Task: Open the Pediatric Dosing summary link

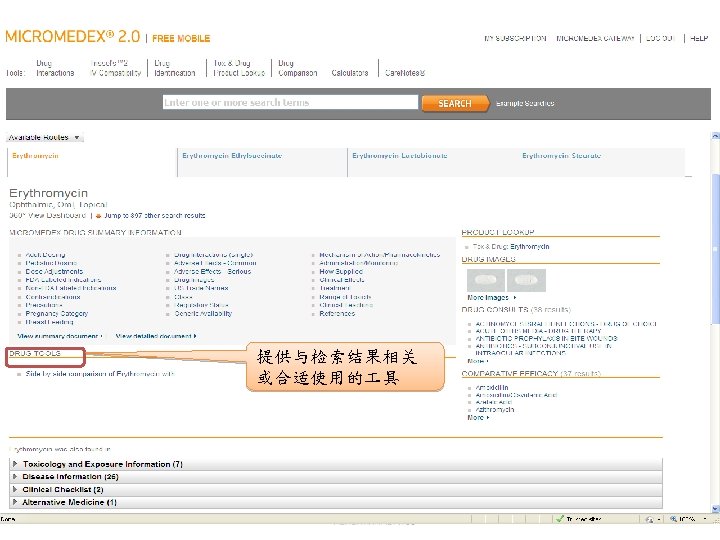Action: (51, 263)
